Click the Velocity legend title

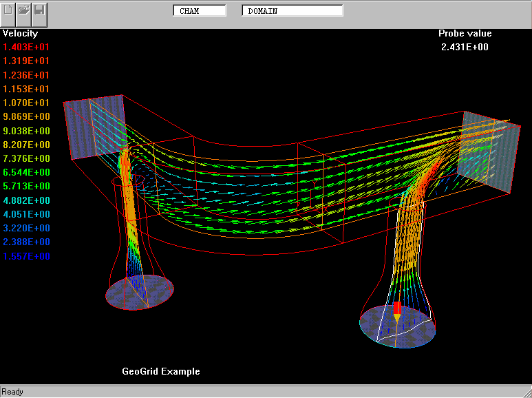coord(21,33)
